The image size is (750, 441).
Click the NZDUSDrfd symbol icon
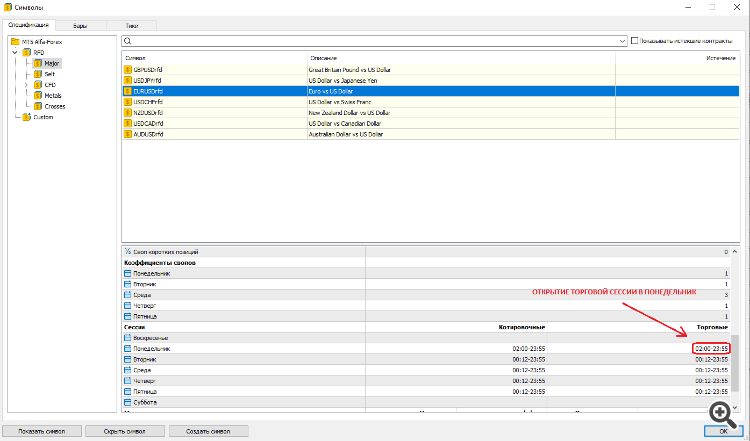128,113
